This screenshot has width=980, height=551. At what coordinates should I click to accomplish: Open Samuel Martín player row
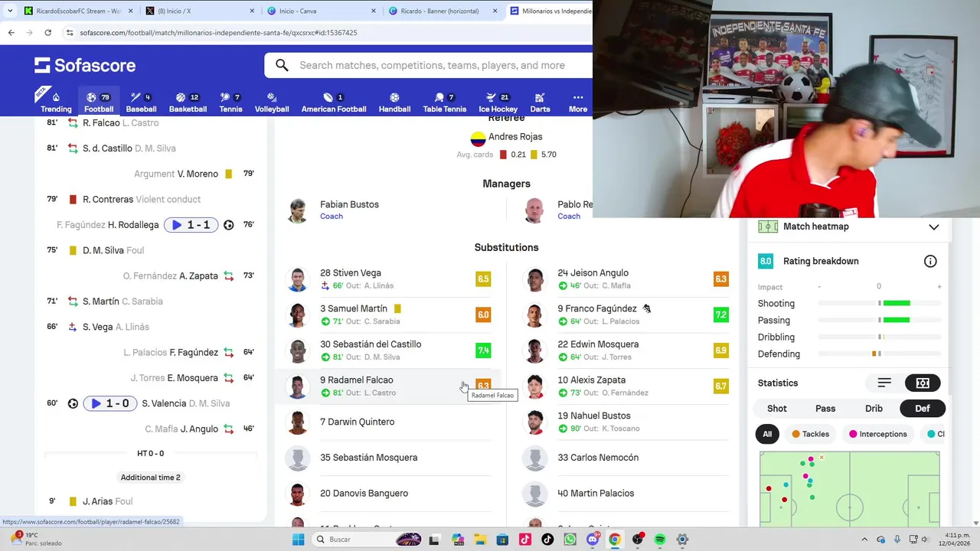click(x=389, y=315)
